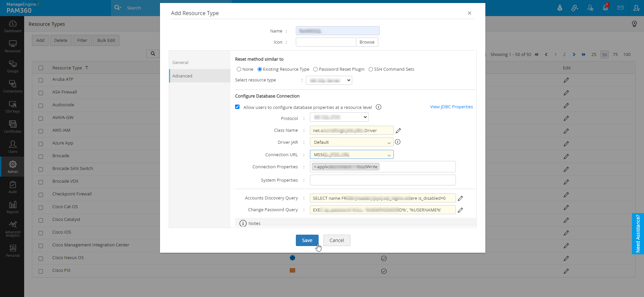Open the info icon beside Driver JAR
This screenshot has height=297, width=644.
pos(397,142)
